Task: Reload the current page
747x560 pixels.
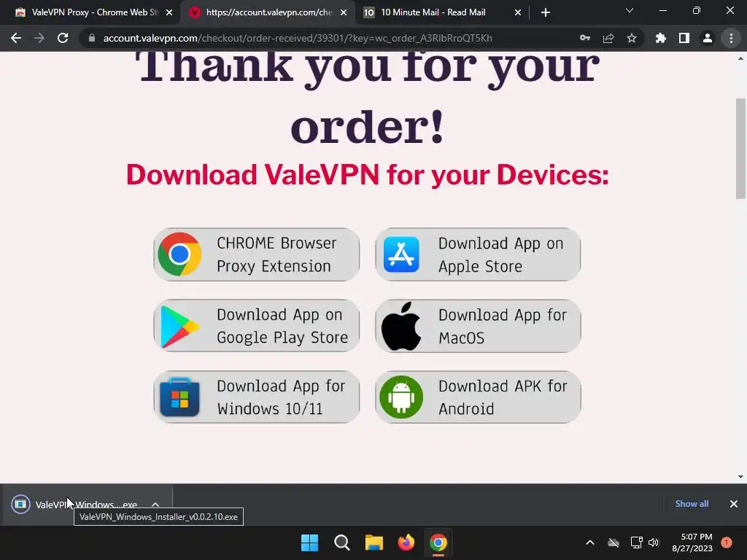Action: [x=63, y=38]
